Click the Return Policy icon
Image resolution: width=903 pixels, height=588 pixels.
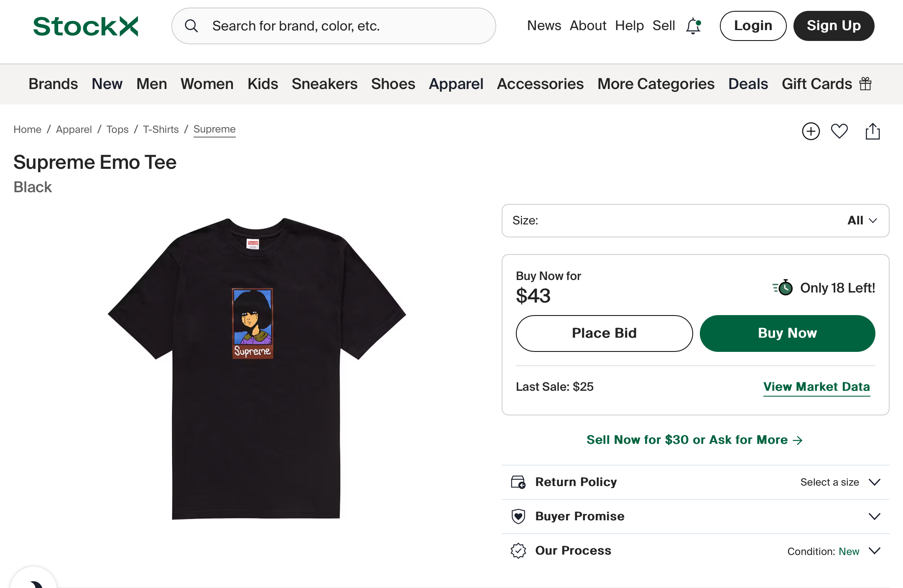[518, 482]
